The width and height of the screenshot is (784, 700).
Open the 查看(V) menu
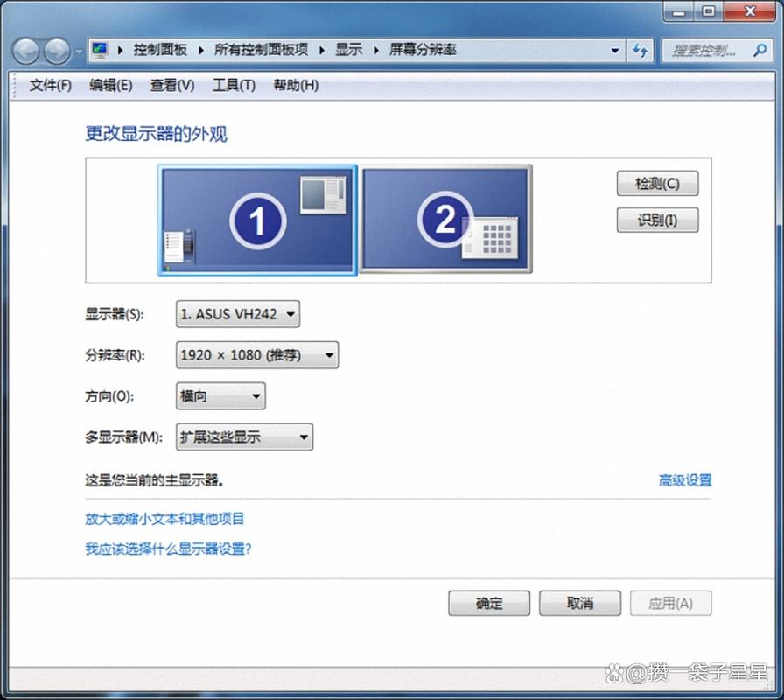pyautogui.click(x=172, y=85)
